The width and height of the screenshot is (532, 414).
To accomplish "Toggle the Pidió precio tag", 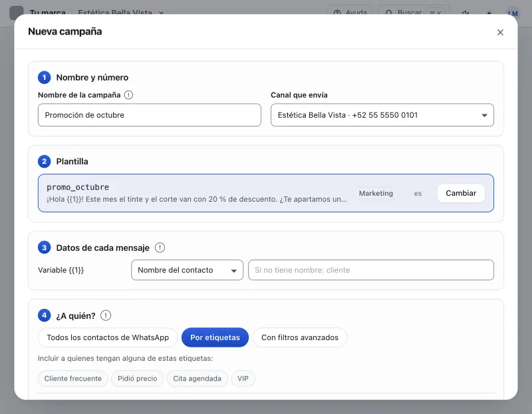I will (138, 378).
